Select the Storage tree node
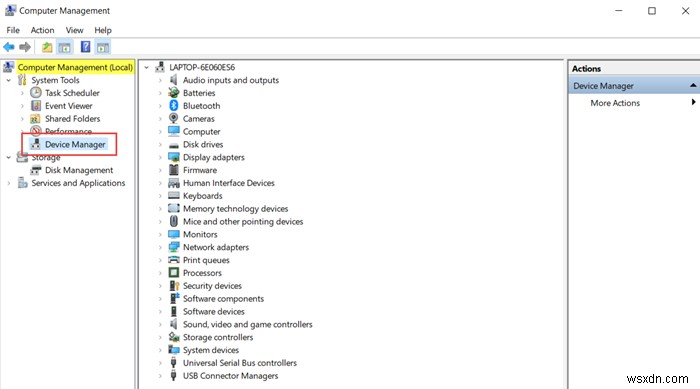Viewport: 700px width, 389px height. (x=46, y=158)
